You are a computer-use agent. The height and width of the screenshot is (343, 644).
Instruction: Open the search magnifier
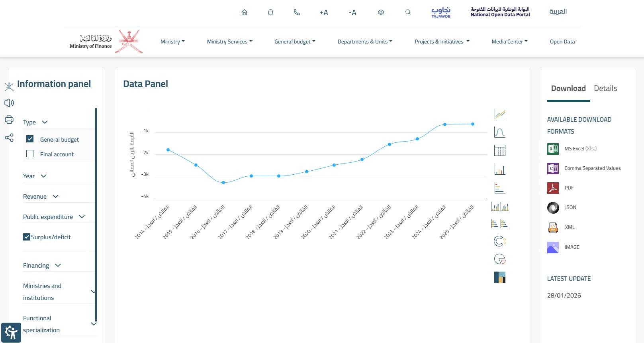(408, 12)
